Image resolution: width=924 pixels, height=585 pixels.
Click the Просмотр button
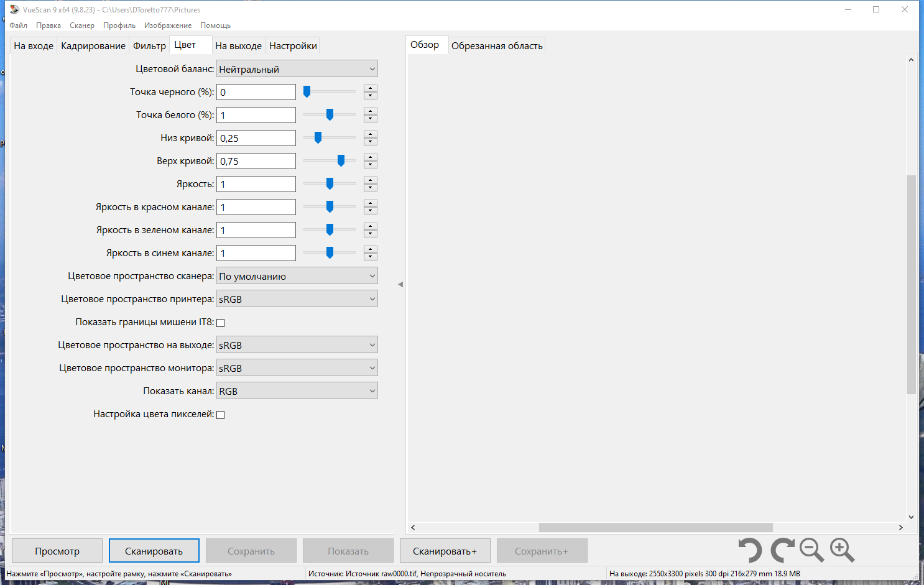point(57,551)
